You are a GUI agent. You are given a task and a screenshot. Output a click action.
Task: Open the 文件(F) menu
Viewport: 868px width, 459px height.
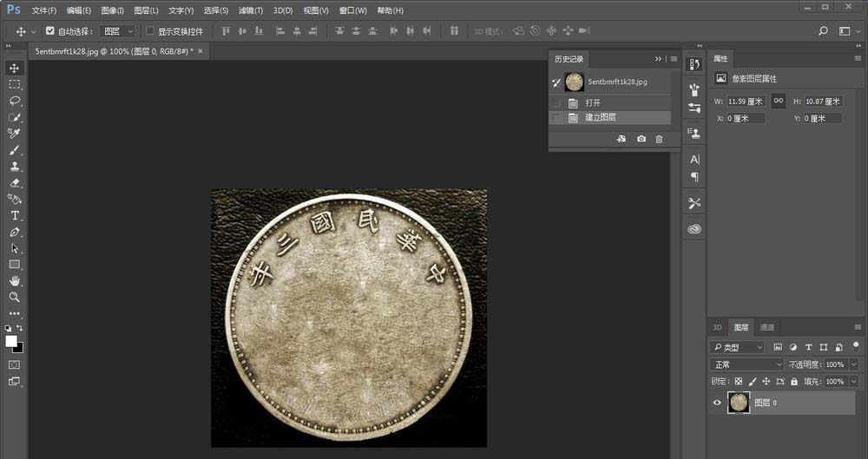[44, 10]
